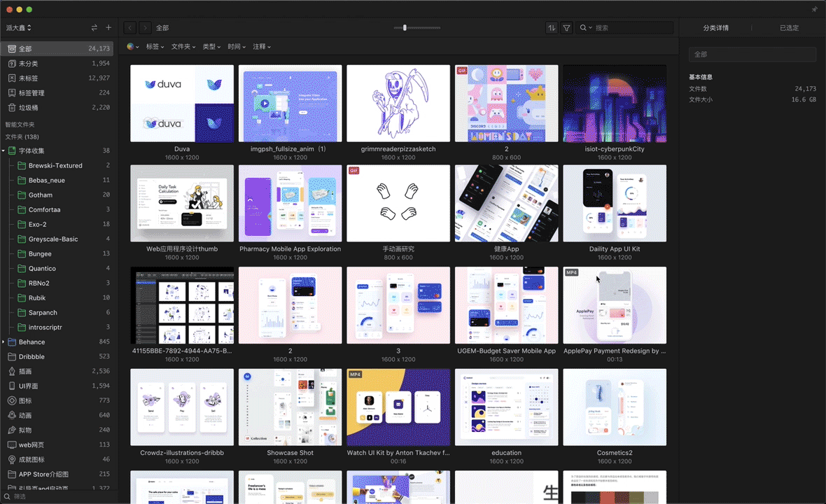Open the sort order icon
The height and width of the screenshot is (504, 826).
click(x=552, y=27)
